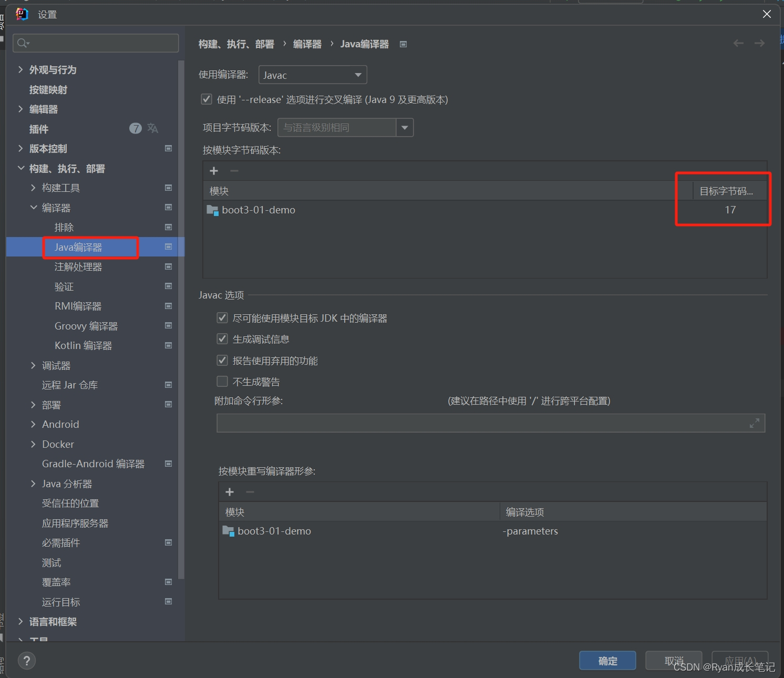Viewport: 784px width, 678px height.
Task: Add a module bytecode version with plus
Action: (214, 171)
